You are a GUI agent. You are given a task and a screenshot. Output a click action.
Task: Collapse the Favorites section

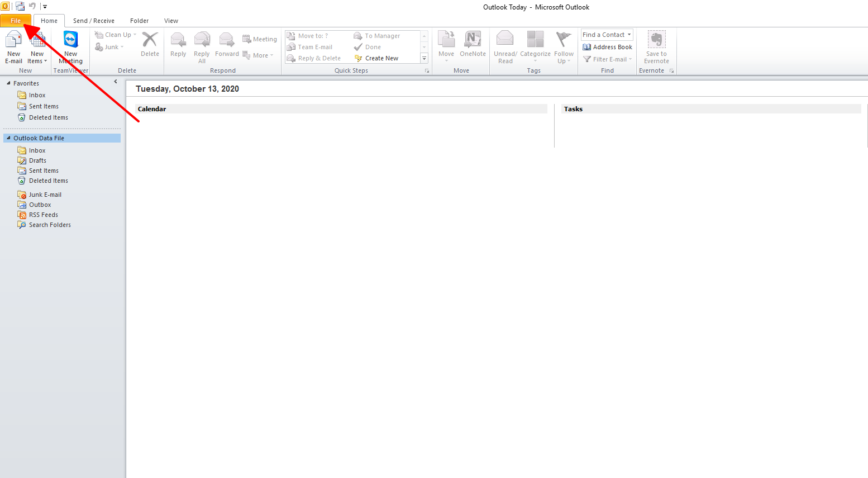click(8, 83)
